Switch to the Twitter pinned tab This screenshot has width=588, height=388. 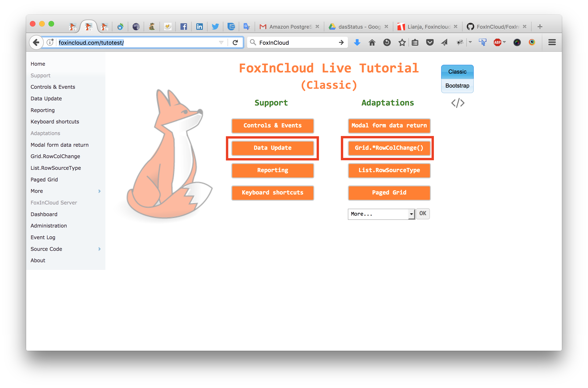coord(215,27)
